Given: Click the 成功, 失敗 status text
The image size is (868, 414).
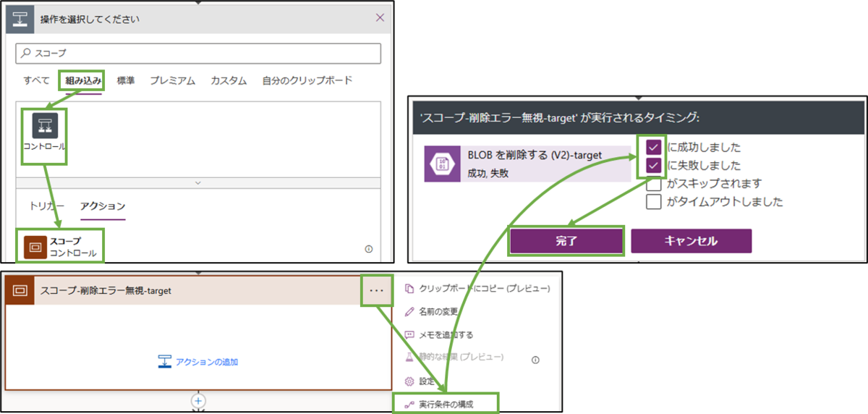Looking at the screenshot, I should 488,172.
